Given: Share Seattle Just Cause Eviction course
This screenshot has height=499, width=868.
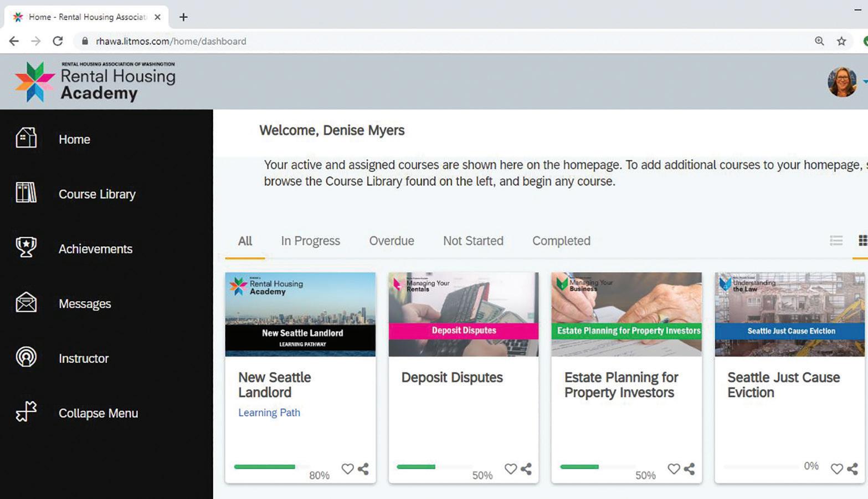Looking at the screenshot, I should [x=852, y=469].
